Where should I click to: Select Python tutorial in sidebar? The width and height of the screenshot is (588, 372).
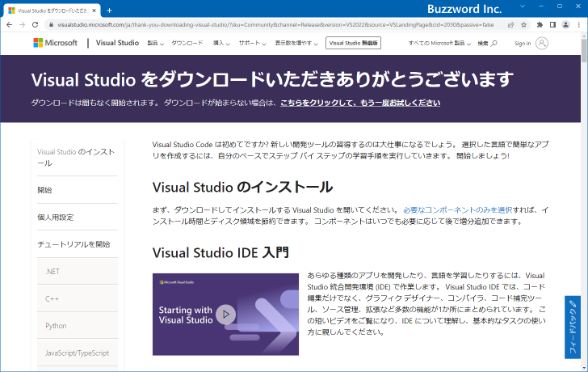[78, 325]
